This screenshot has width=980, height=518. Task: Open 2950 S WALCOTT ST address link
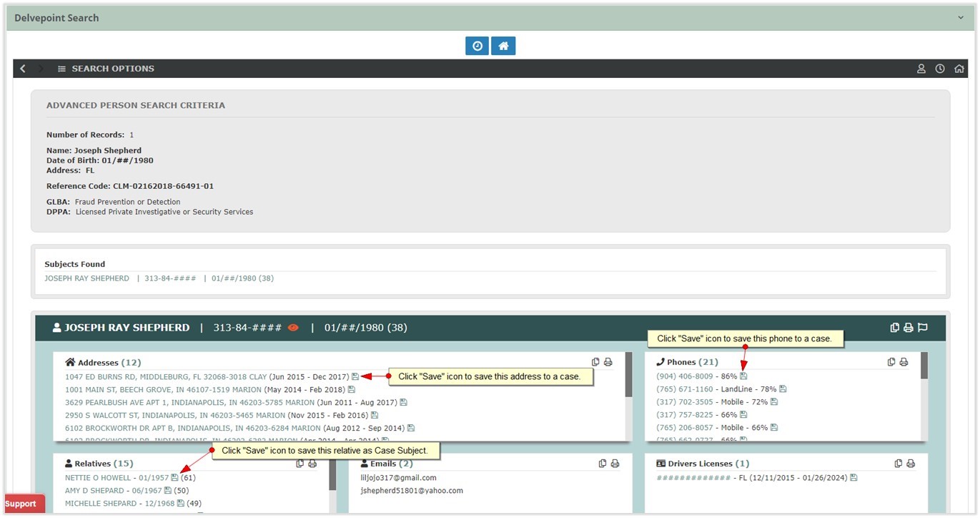(175, 415)
